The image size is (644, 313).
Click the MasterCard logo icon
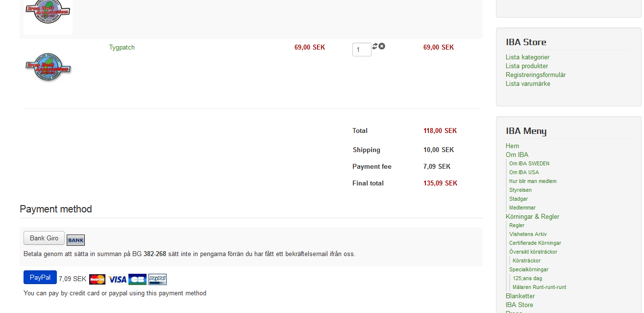click(97, 279)
